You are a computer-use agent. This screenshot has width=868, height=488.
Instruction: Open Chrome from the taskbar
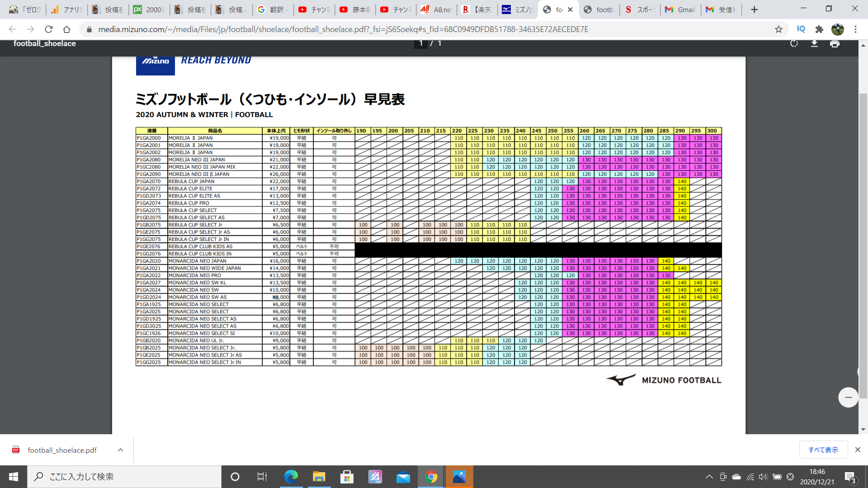(431, 477)
